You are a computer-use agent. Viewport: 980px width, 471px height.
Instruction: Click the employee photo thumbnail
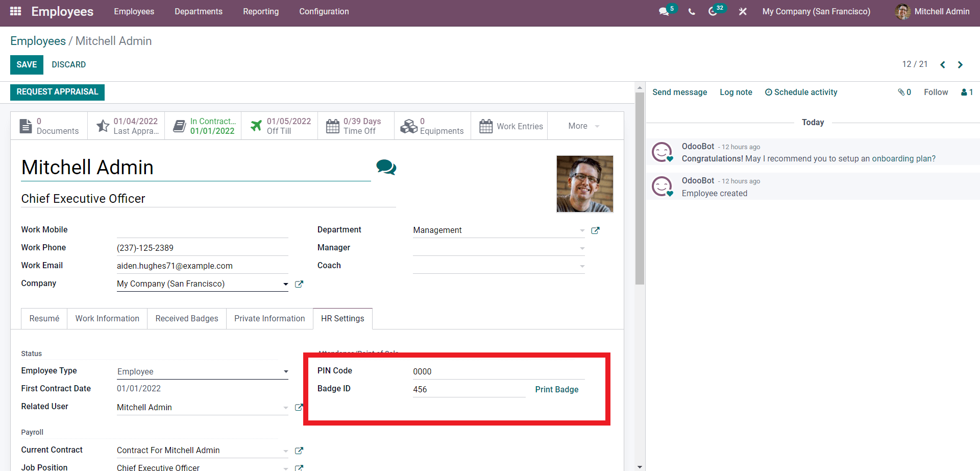click(x=585, y=184)
